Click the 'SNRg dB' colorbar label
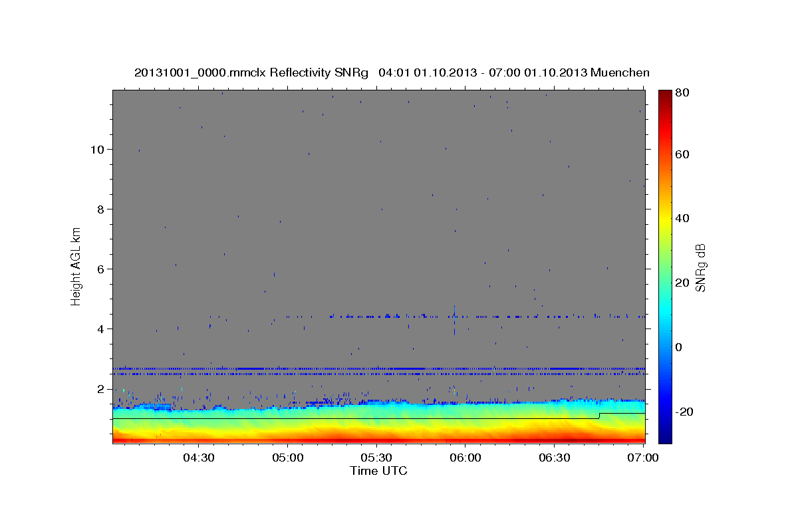Image resolution: width=798 pixels, height=532 pixels. (x=700, y=267)
